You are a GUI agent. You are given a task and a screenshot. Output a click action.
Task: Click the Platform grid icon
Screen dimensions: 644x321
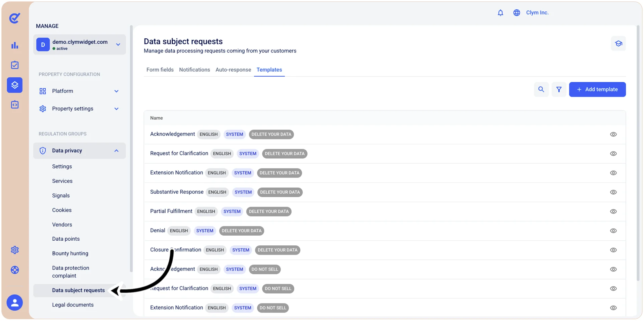(43, 91)
